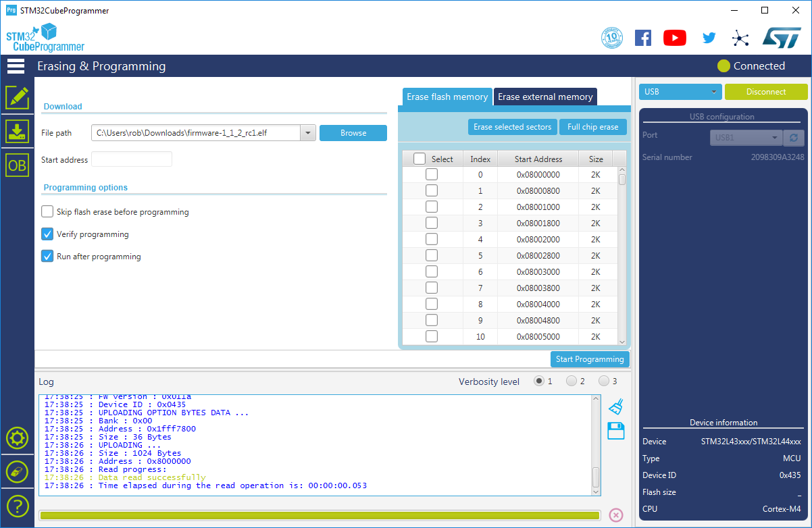Image resolution: width=812 pixels, height=528 pixels.
Task: Click Full chip erase
Action: (593, 127)
